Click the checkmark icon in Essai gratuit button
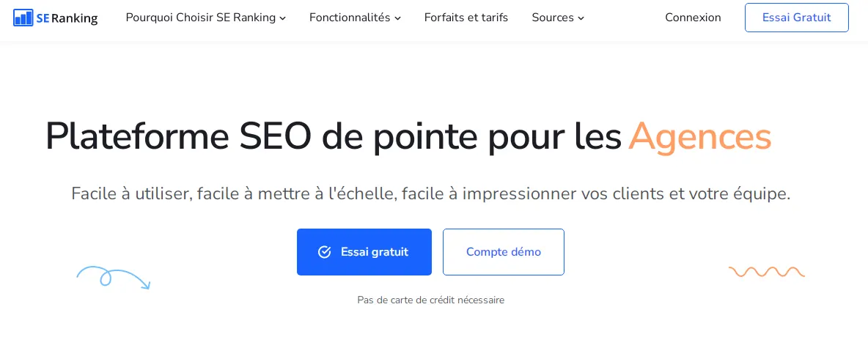The height and width of the screenshot is (359, 868). [324, 252]
